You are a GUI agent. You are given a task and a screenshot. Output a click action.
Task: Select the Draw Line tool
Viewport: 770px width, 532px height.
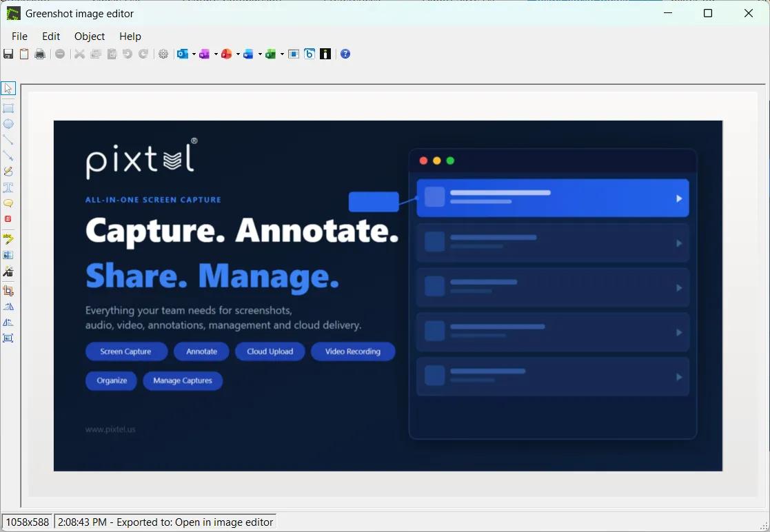coord(8,140)
